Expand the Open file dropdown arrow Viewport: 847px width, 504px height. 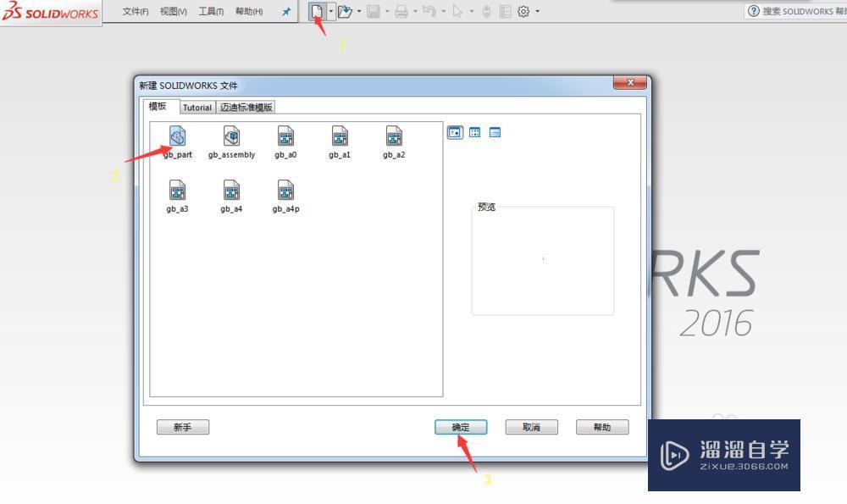tap(359, 11)
